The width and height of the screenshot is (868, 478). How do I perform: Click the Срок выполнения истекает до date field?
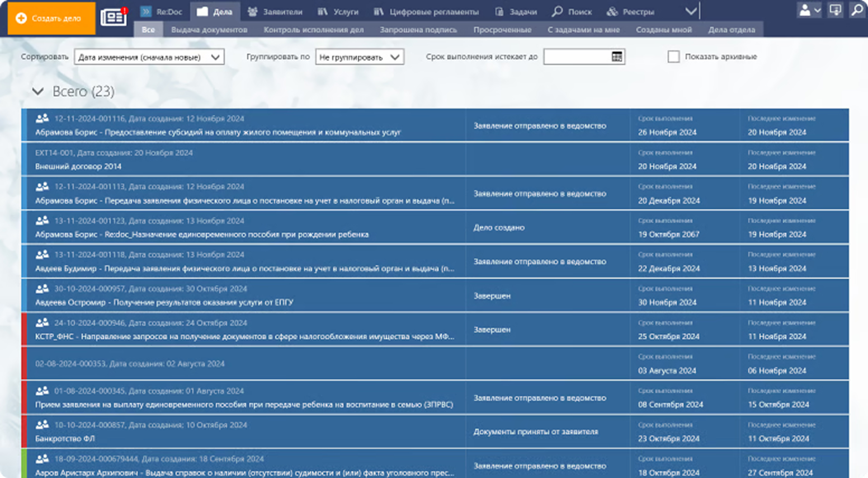576,57
